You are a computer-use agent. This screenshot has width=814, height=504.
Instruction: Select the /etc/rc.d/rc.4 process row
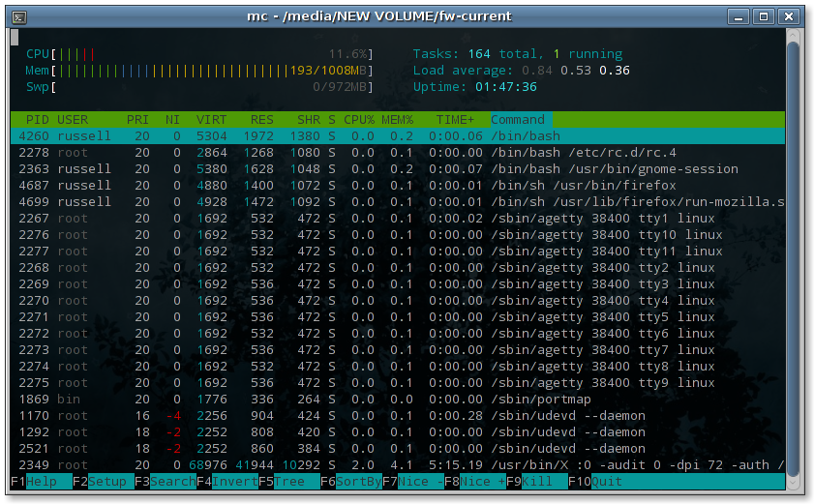pos(398,153)
